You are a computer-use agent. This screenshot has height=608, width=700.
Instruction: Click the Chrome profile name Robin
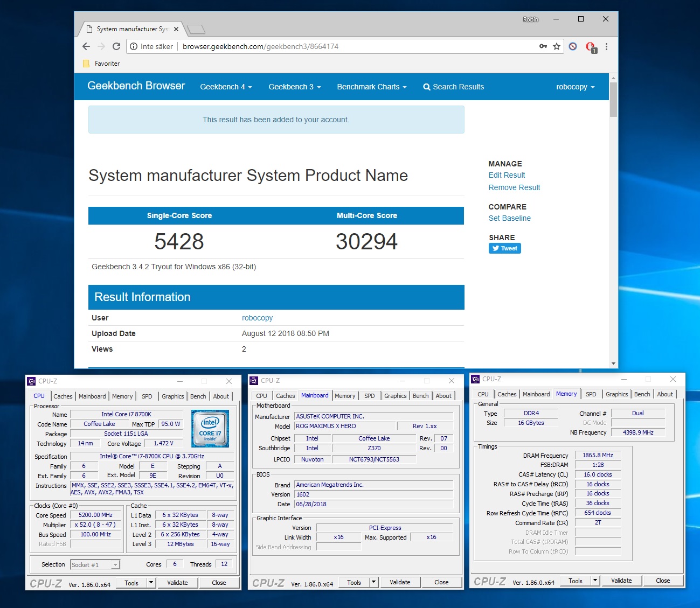tap(531, 19)
